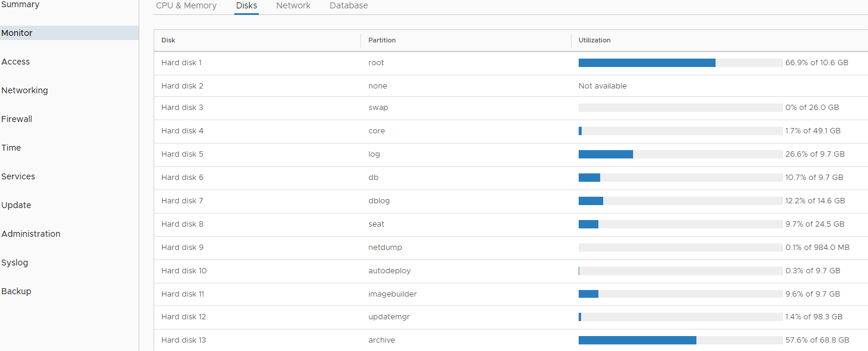Click the log partition utilization bar
868x351 pixels.
coord(680,154)
